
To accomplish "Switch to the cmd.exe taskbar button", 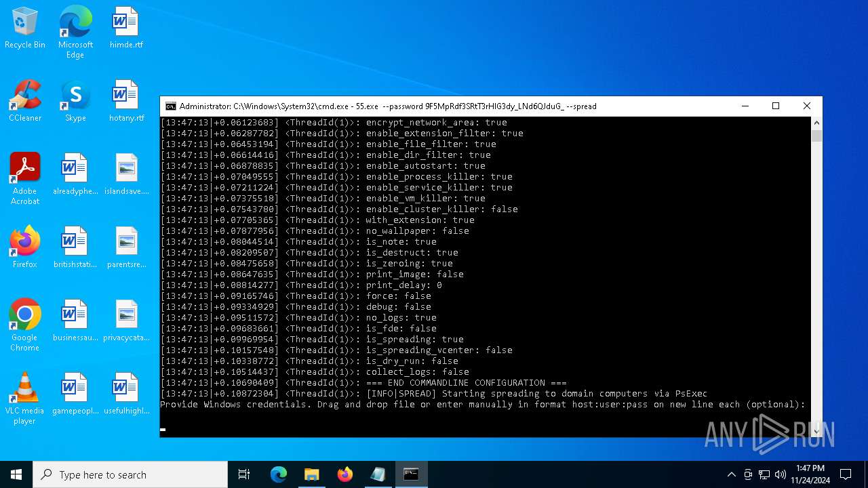I will (411, 474).
